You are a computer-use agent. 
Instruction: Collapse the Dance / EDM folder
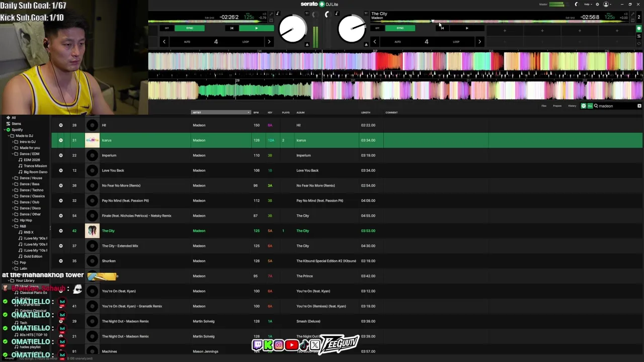click(x=13, y=154)
